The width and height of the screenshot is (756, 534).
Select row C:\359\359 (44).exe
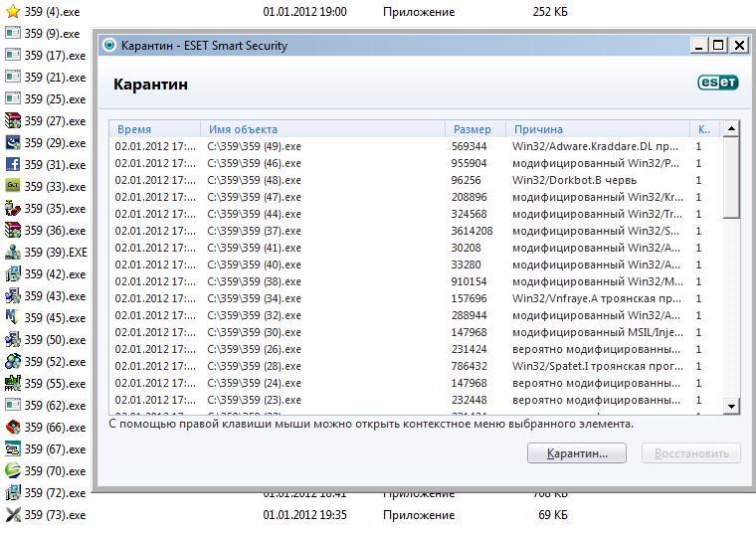[416, 214]
